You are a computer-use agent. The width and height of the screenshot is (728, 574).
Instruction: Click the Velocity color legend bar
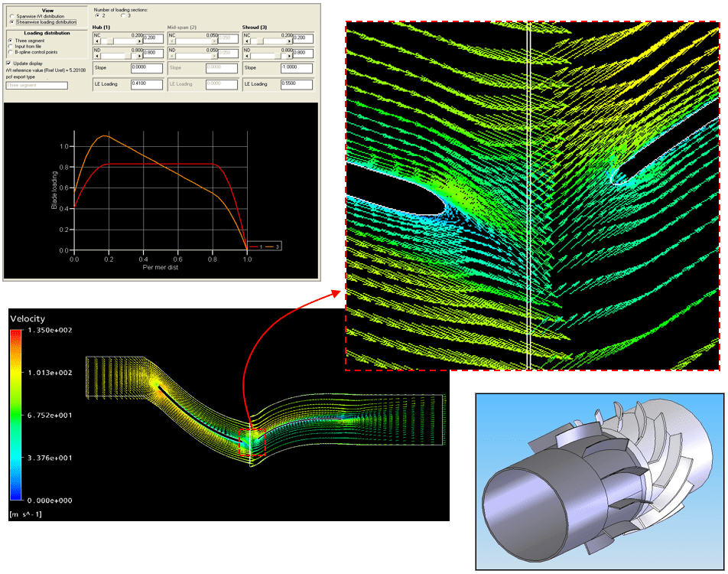click(x=15, y=415)
